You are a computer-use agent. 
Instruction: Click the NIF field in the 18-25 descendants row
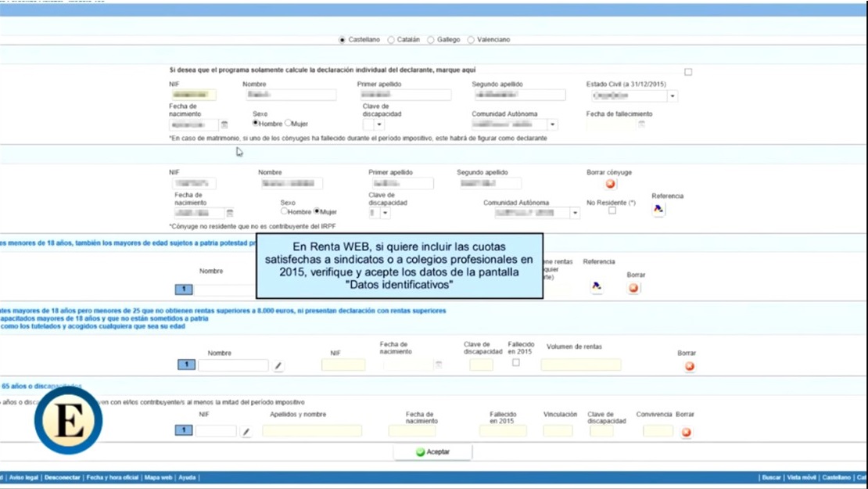(x=343, y=365)
